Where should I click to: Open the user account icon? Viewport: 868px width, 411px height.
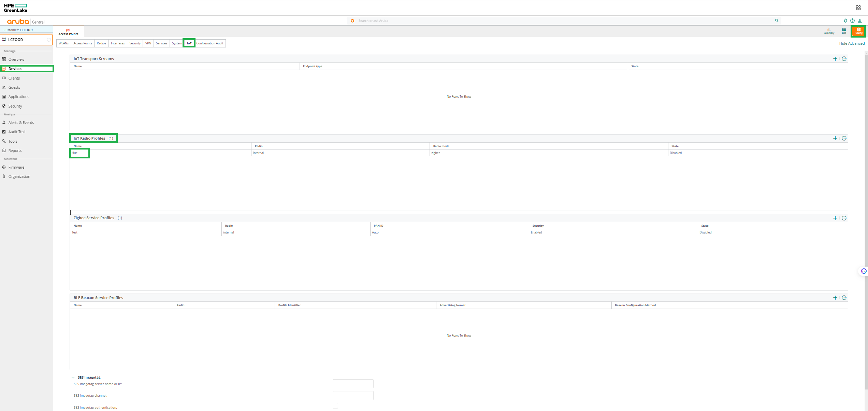click(x=859, y=21)
